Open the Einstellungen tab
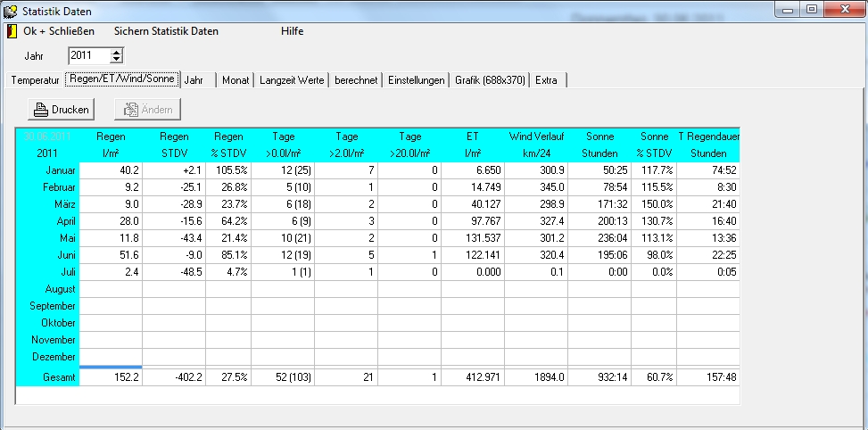Viewport: 868px width, 430px height. (x=416, y=80)
